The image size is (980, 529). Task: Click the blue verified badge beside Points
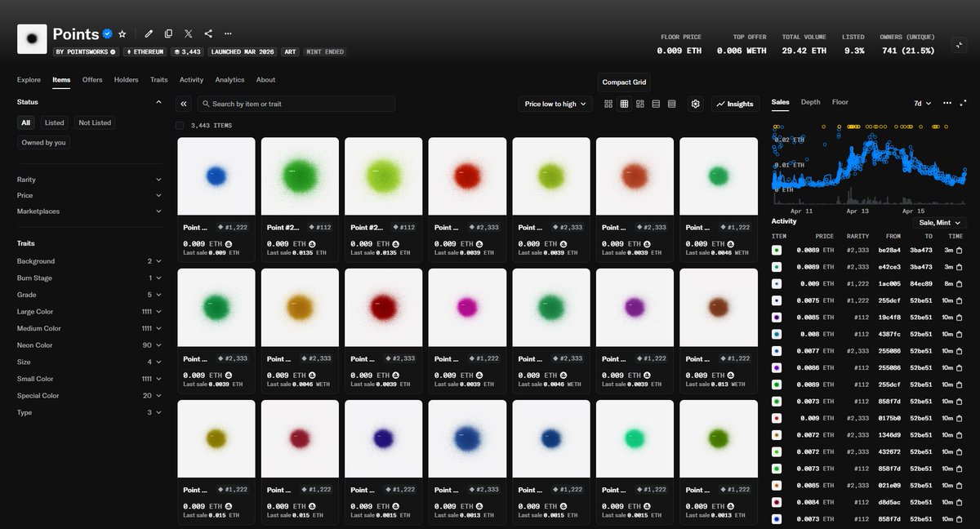point(107,33)
